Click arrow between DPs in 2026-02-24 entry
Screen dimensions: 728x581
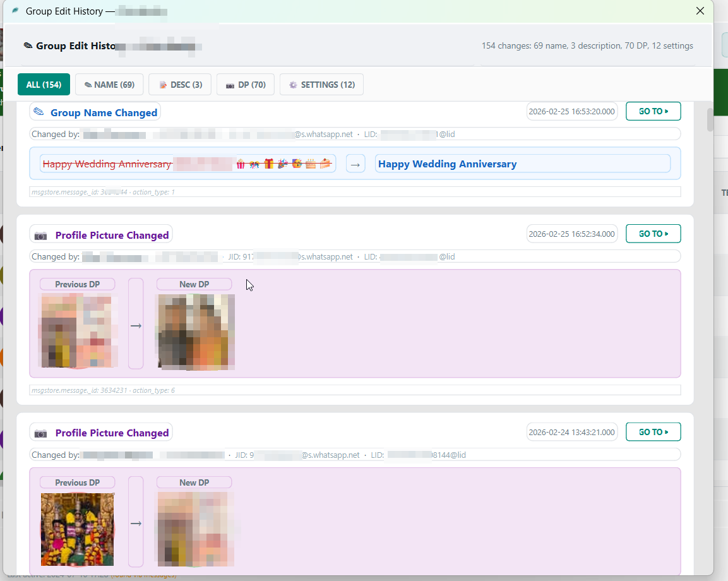[136, 524]
